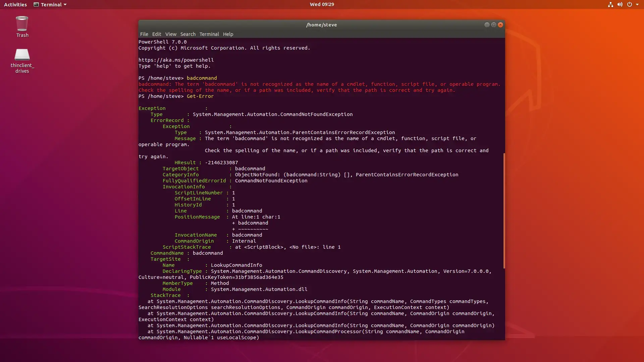Minimize the terminal window

point(487,25)
